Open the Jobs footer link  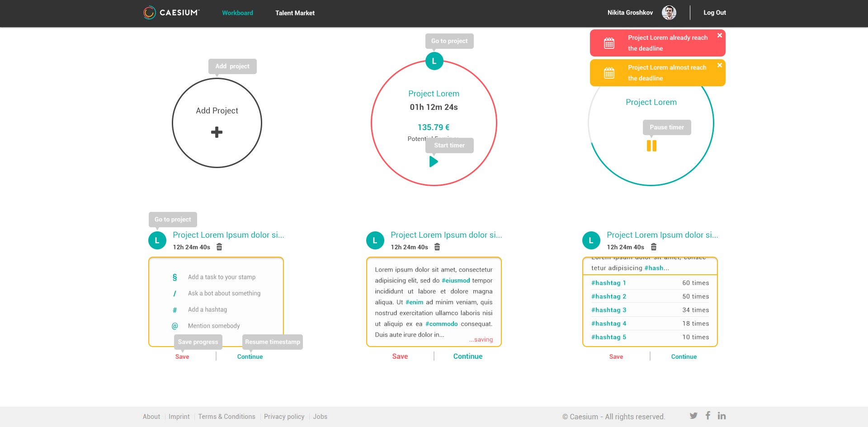click(x=320, y=417)
